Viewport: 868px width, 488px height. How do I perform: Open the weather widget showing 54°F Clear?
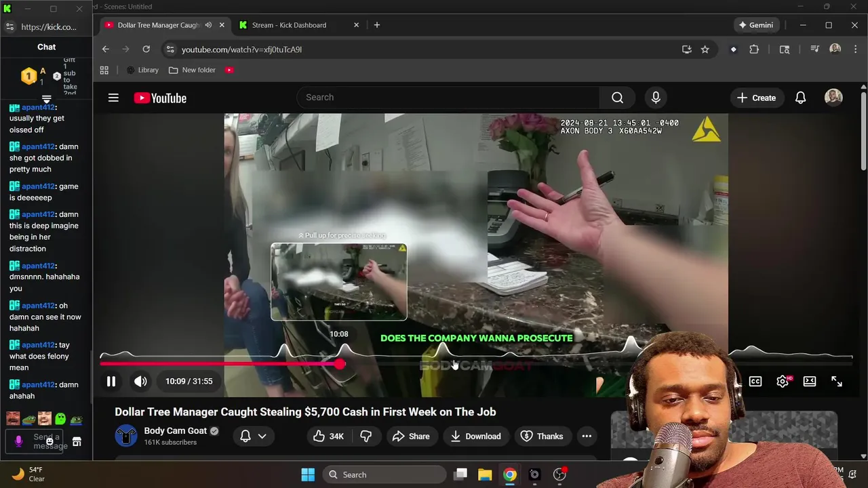point(28,474)
